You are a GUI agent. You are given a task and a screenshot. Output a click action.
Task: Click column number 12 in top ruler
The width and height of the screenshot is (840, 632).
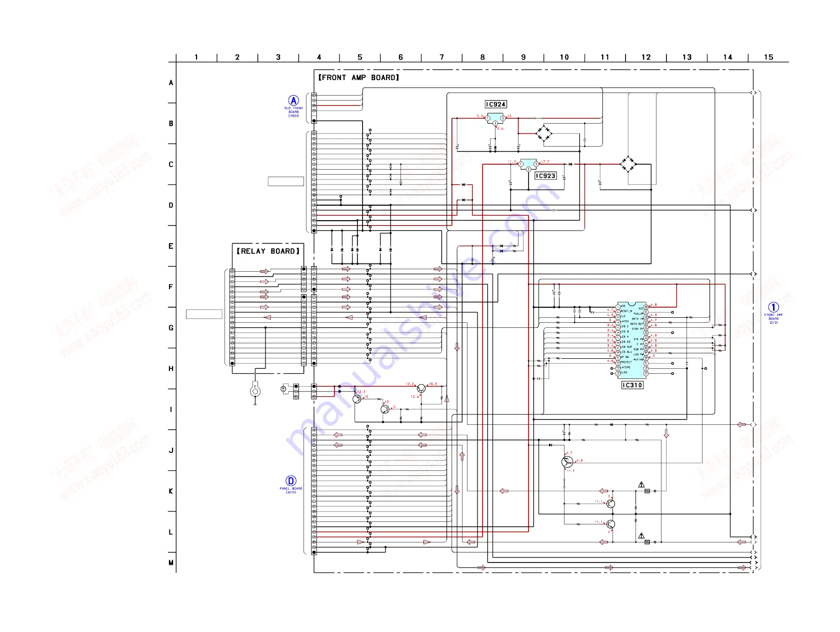click(646, 57)
